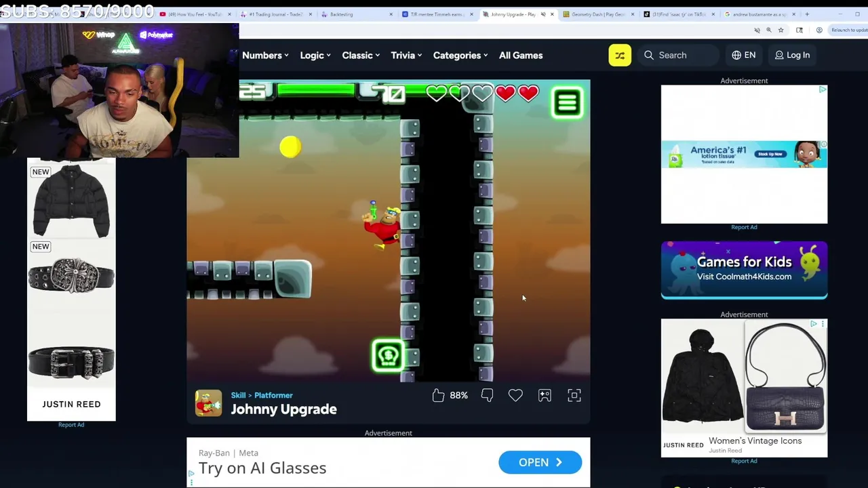
Task: Click the add to playlist icon
Action: click(545, 395)
